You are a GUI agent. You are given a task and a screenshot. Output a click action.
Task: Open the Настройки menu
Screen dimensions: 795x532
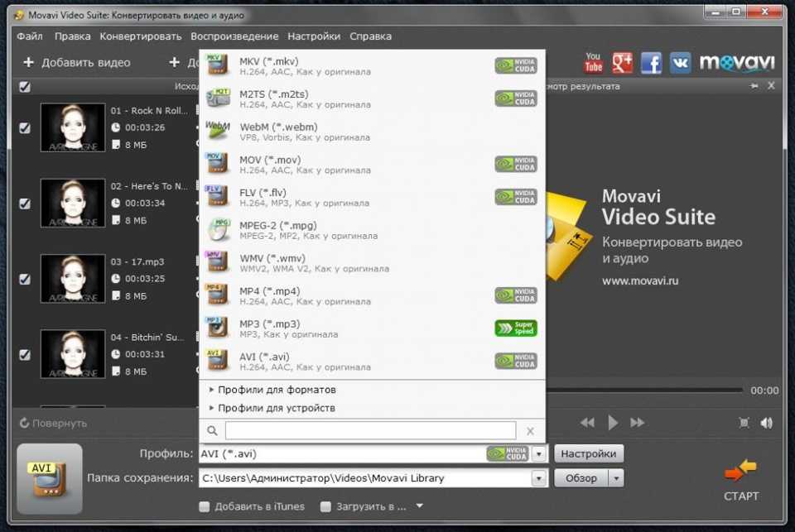point(314,36)
